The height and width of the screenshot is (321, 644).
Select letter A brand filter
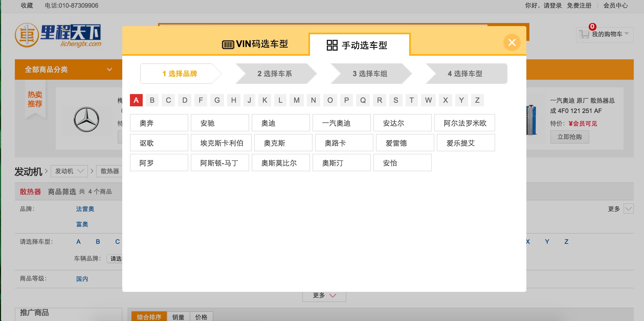click(x=136, y=100)
